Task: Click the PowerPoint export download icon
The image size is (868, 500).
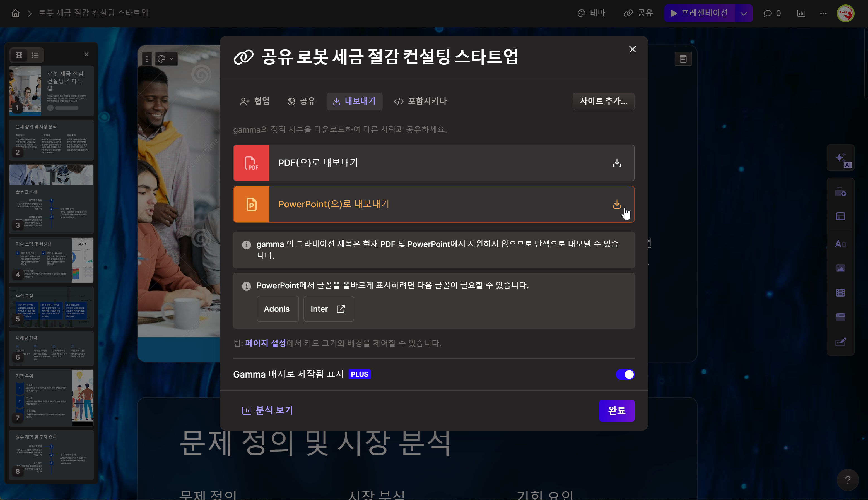Action: [x=616, y=204]
